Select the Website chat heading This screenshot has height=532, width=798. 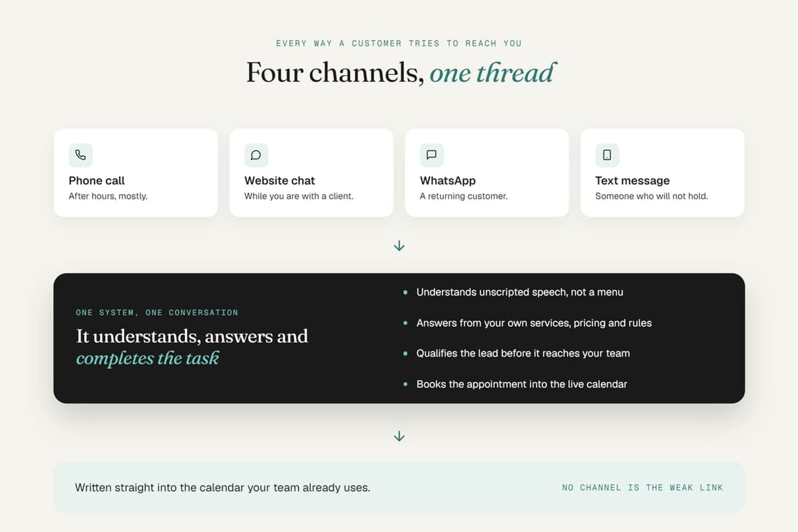click(279, 181)
